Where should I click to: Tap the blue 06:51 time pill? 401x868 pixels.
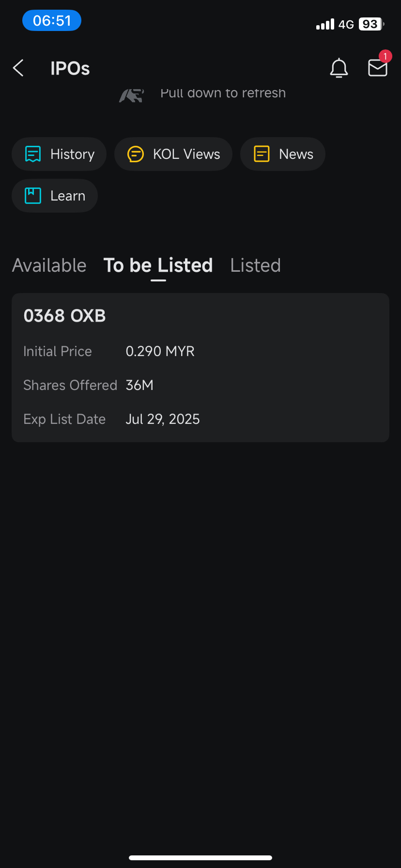[x=52, y=20]
